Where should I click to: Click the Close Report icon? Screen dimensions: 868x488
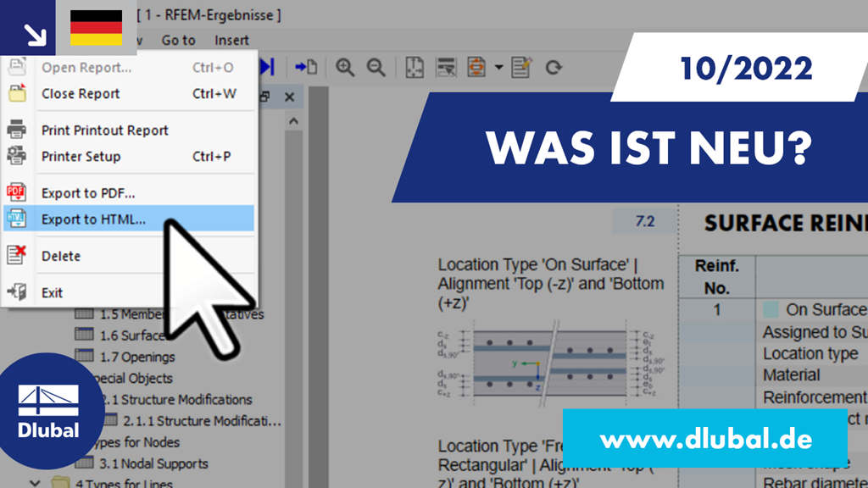click(17, 93)
